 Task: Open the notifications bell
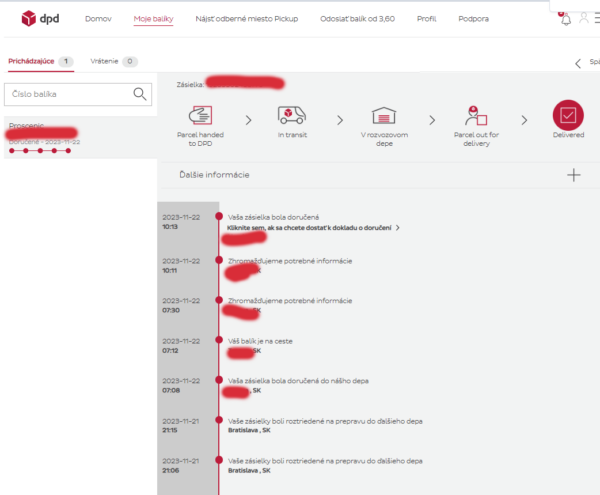(566, 19)
